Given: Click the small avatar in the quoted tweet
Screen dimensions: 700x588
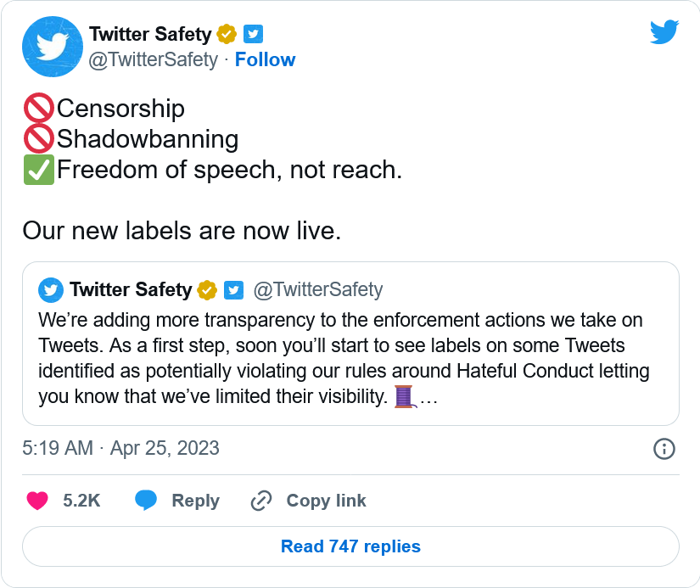Looking at the screenshot, I should [51, 290].
